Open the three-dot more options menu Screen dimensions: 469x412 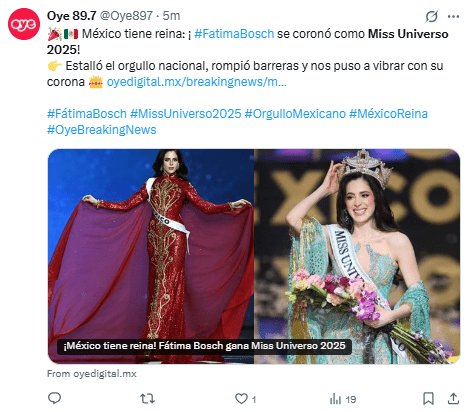(453, 16)
